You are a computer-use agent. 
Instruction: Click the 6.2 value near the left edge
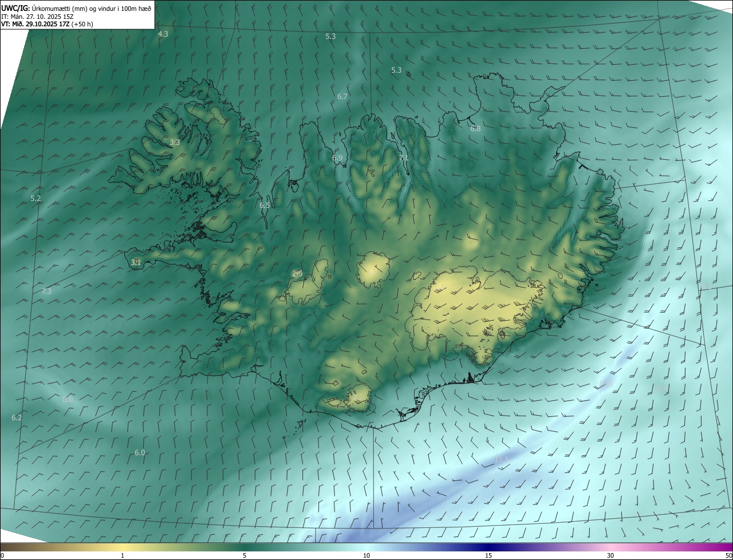coord(17,418)
